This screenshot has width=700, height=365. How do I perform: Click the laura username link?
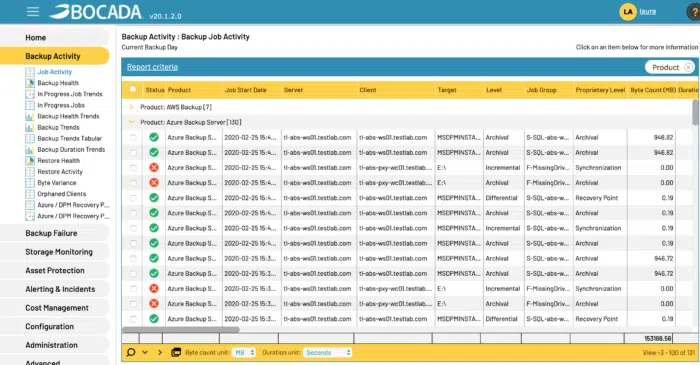[x=647, y=12]
